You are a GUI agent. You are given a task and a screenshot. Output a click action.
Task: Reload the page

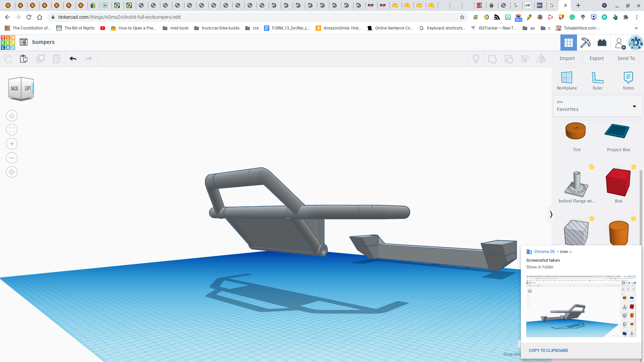coord(29,17)
